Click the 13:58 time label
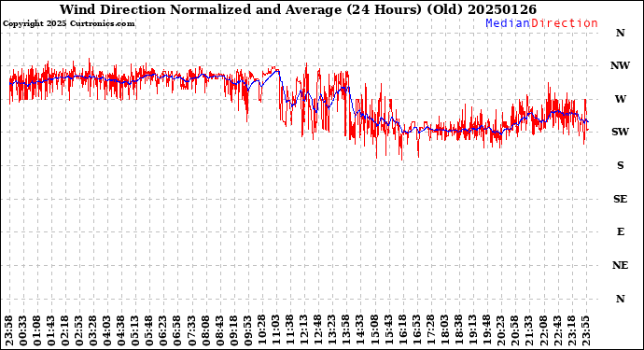The width and height of the screenshot is (644, 350). 346,331
